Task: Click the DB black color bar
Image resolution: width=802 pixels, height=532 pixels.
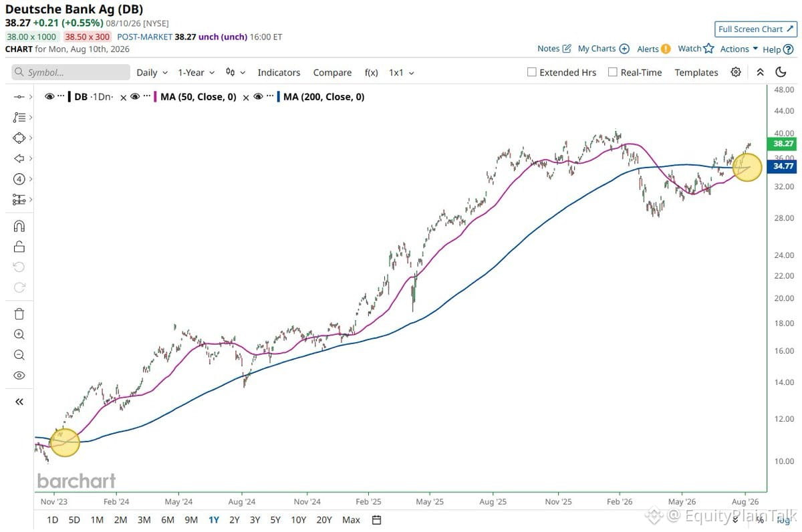Action: (70, 97)
